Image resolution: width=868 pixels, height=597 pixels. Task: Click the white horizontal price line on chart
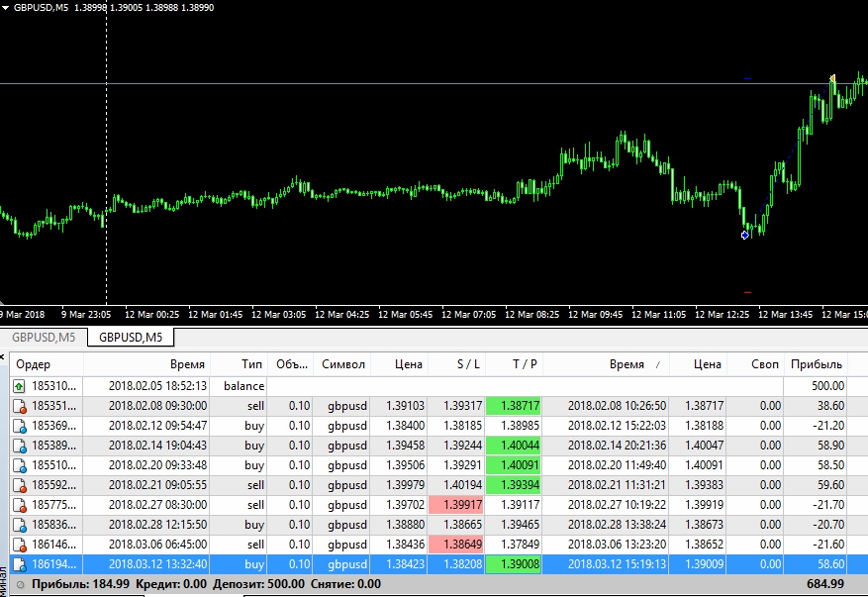396,83
